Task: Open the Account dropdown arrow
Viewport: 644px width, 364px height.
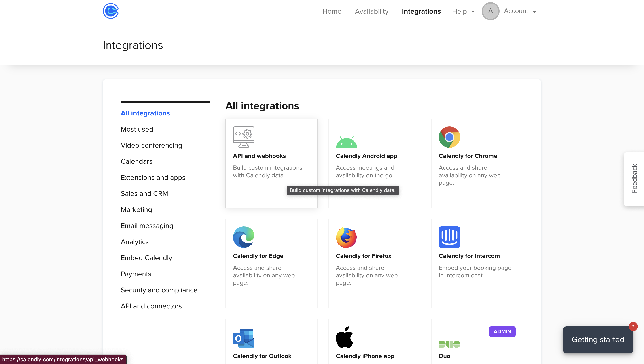Action: [534, 12]
